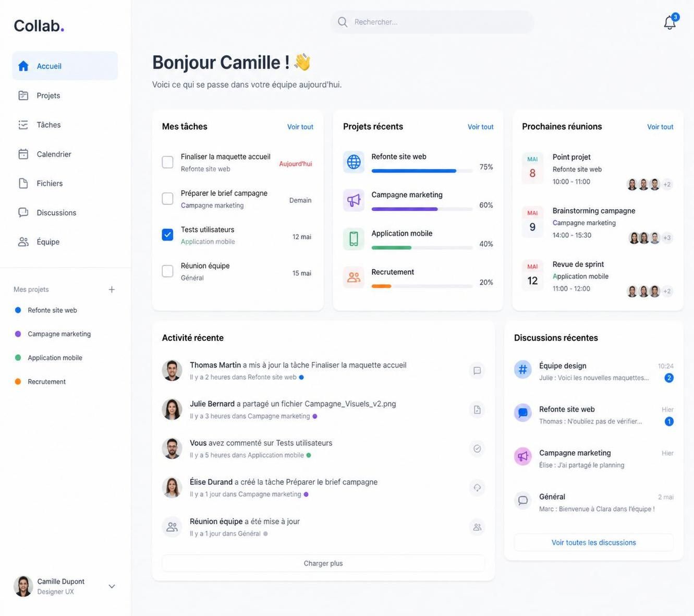Open Refonte site web under Mes projets
Viewport: 694px width, 616px height.
coord(52,310)
